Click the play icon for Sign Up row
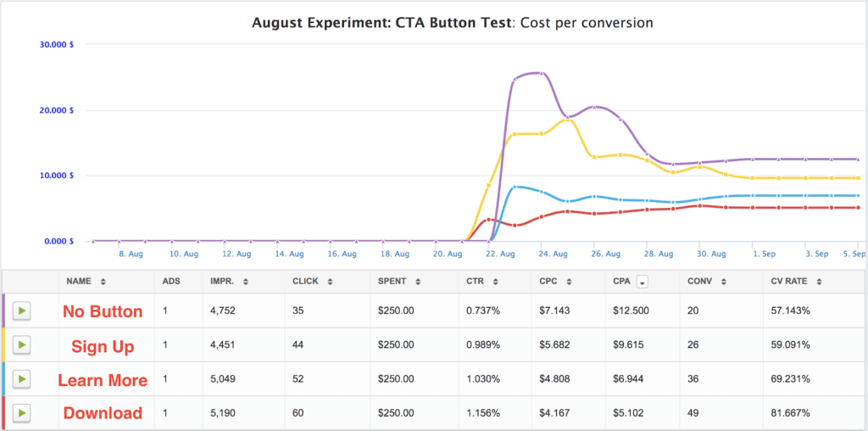This screenshot has width=868, height=431. point(21,345)
